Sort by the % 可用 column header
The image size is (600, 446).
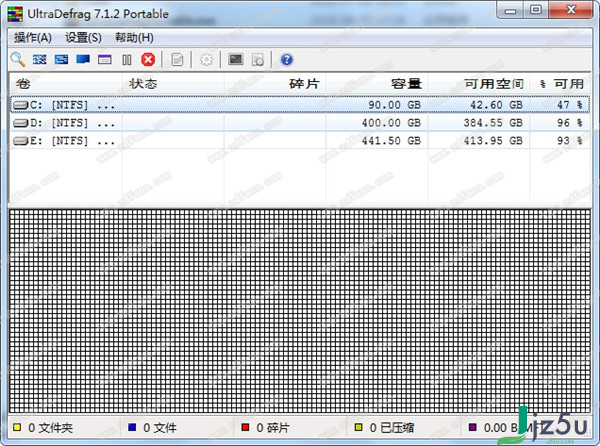[x=560, y=84]
